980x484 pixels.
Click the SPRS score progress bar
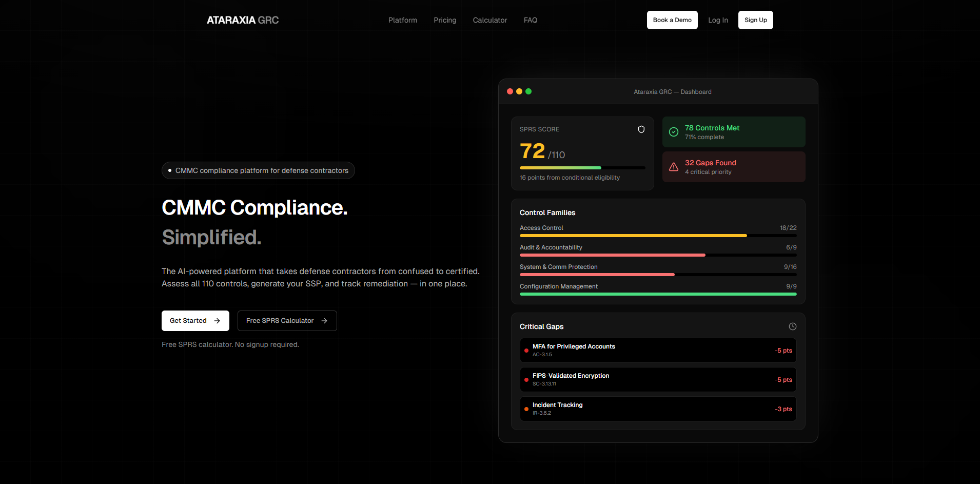click(582, 168)
